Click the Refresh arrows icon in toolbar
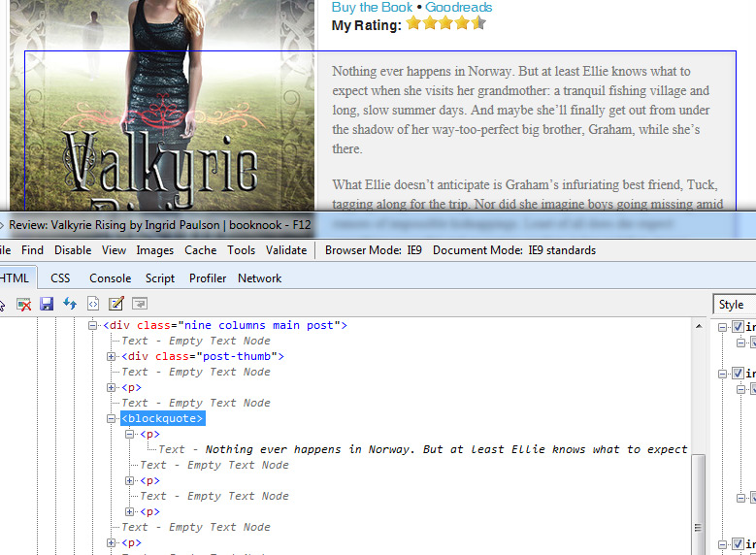Image resolution: width=756 pixels, height=555 pixels. (70, 305)
